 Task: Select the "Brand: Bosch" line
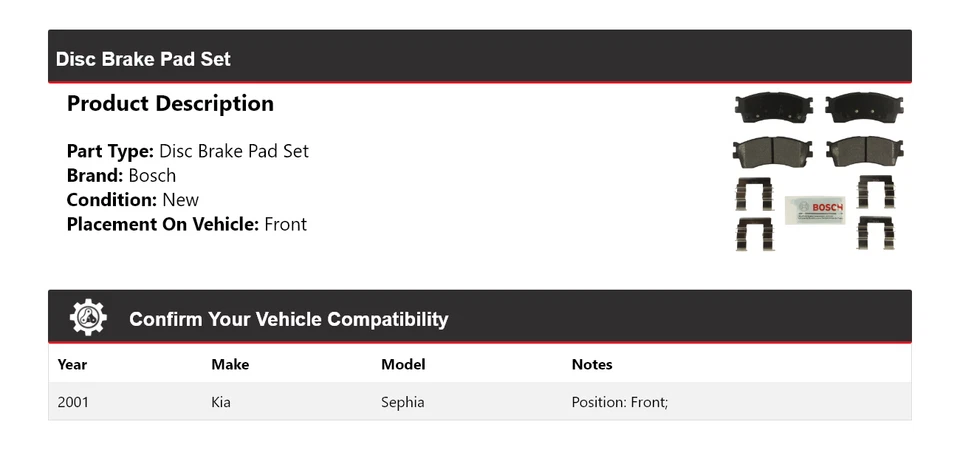(121, 175)
